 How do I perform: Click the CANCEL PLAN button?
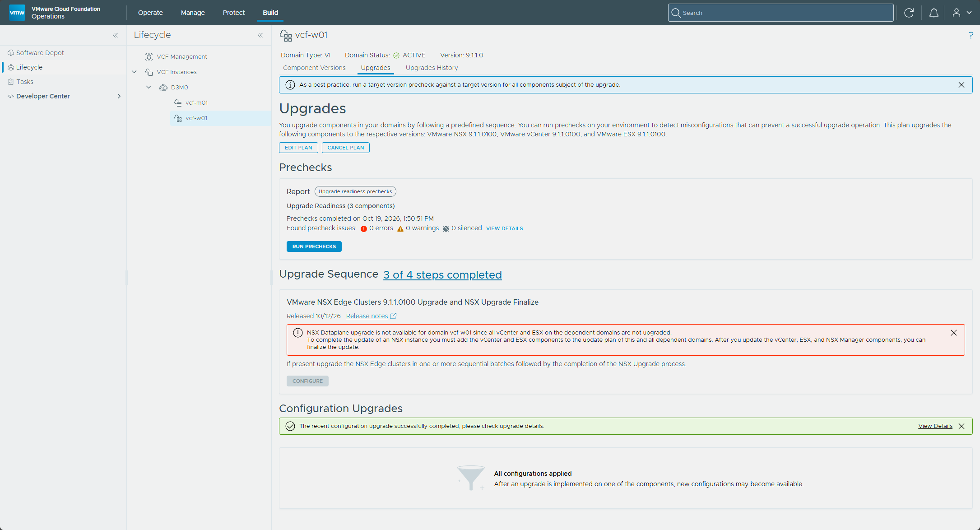tap(346, 148)
